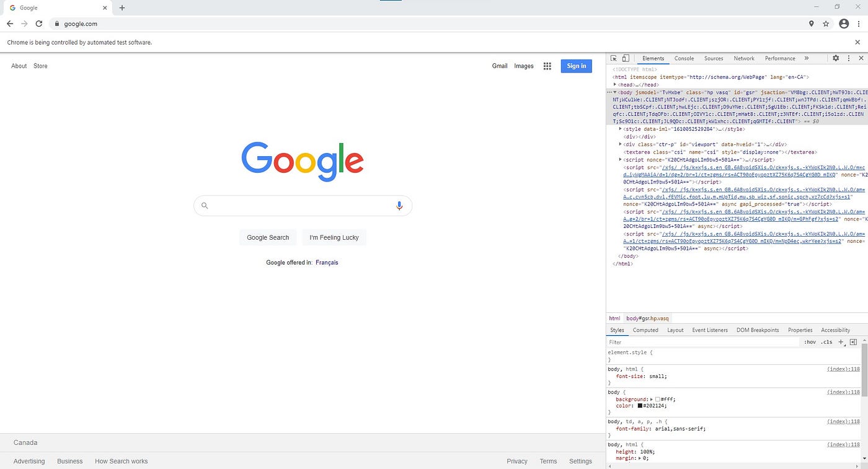Open the DOM Breakpoints tab
The image size is (868, 469).
click(x=758, y=330)
